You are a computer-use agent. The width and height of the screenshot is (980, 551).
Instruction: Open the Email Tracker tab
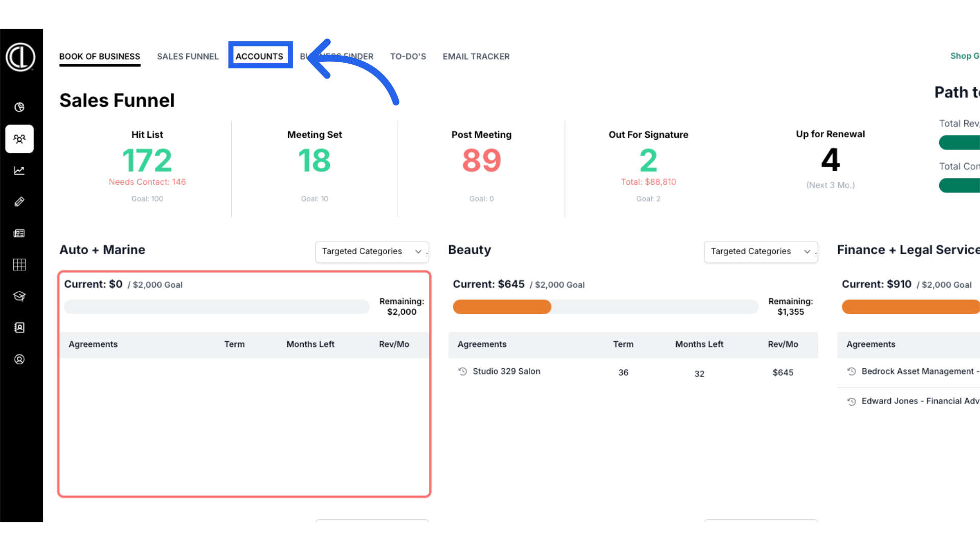(476, 57)
